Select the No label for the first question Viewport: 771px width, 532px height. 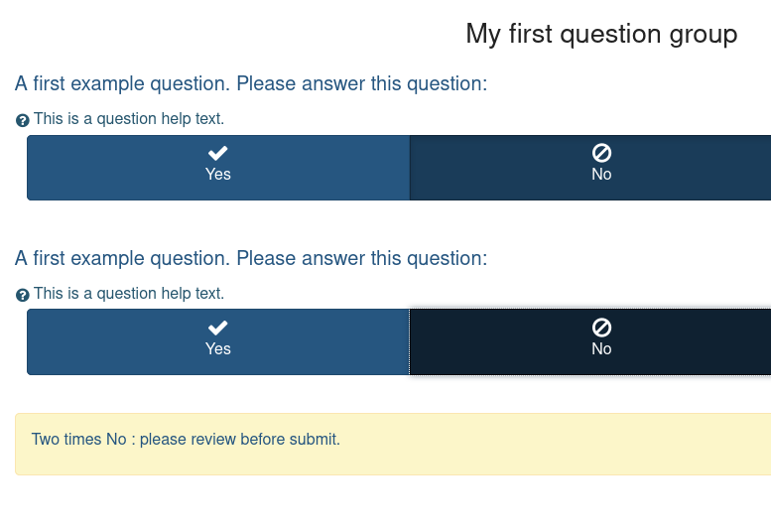(601, 175)
